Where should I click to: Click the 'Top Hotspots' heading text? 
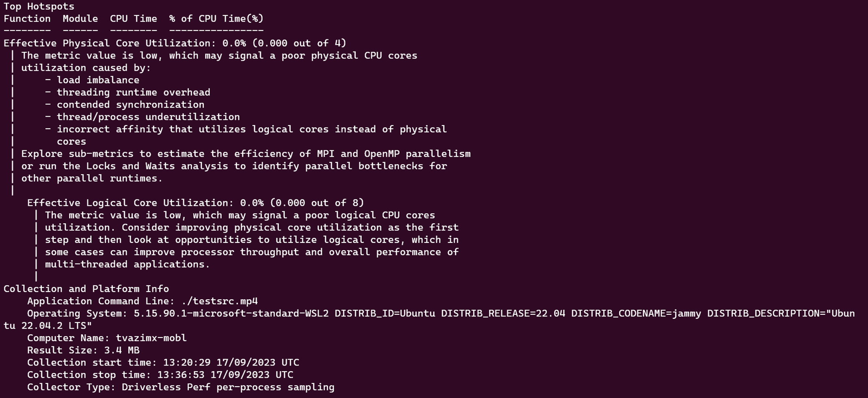coord(39,6)
